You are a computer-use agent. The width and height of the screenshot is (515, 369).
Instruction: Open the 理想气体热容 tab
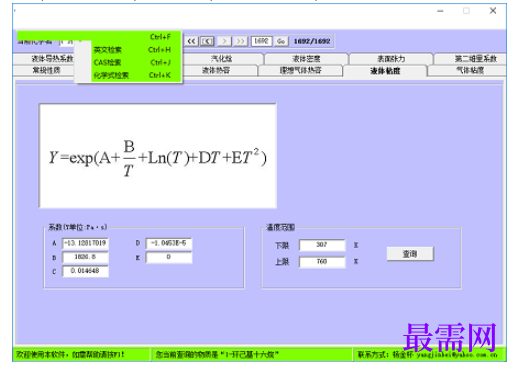(300, 70)
